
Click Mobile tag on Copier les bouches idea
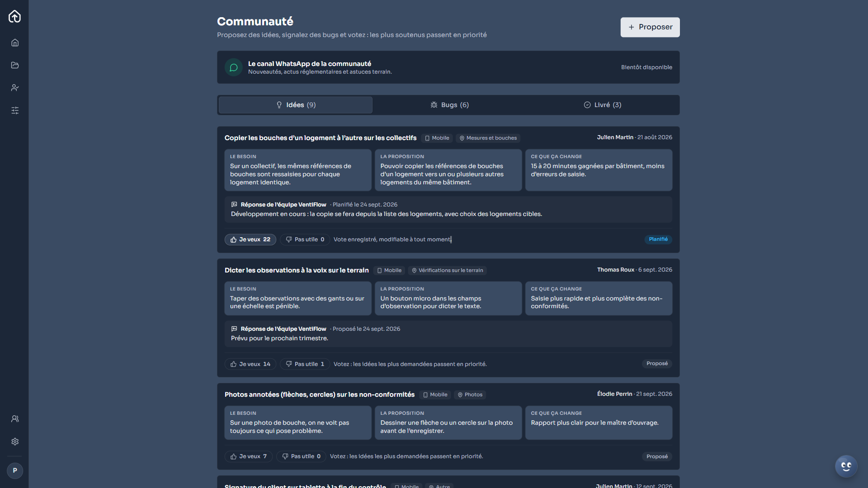coord(437,138)
